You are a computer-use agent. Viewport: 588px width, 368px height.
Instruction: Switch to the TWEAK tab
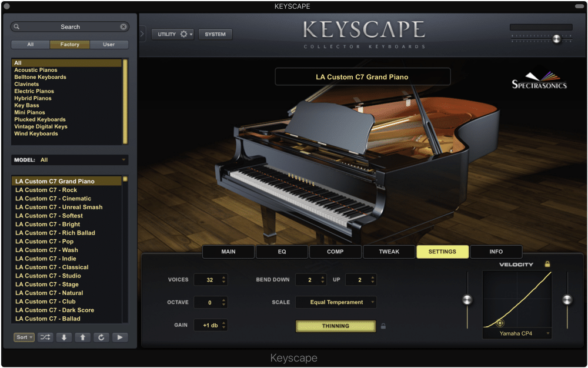[x=389, y=252]
